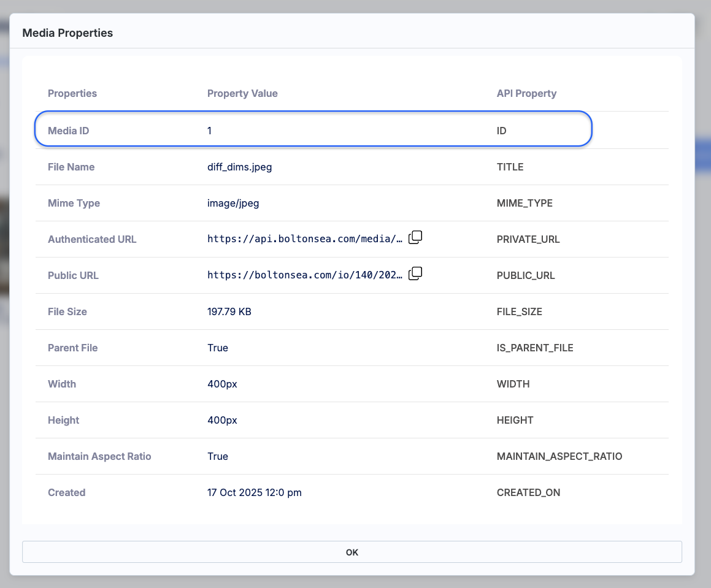Click the Created date 17 Oct 2025

click(255, 492)
